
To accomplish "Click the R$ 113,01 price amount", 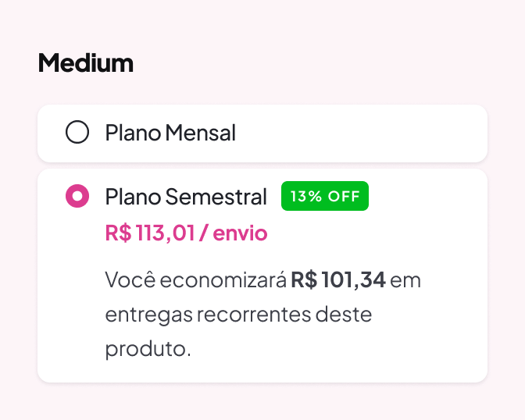I will pyautogui.click(x=149, y=233).
